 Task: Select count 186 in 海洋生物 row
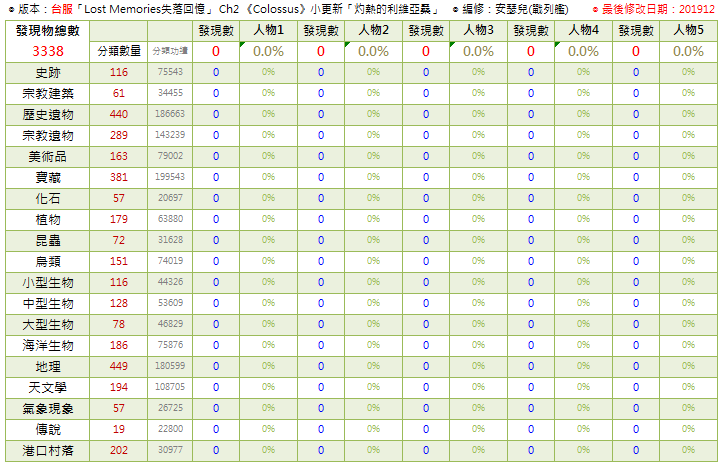click(x=119, y=346)
